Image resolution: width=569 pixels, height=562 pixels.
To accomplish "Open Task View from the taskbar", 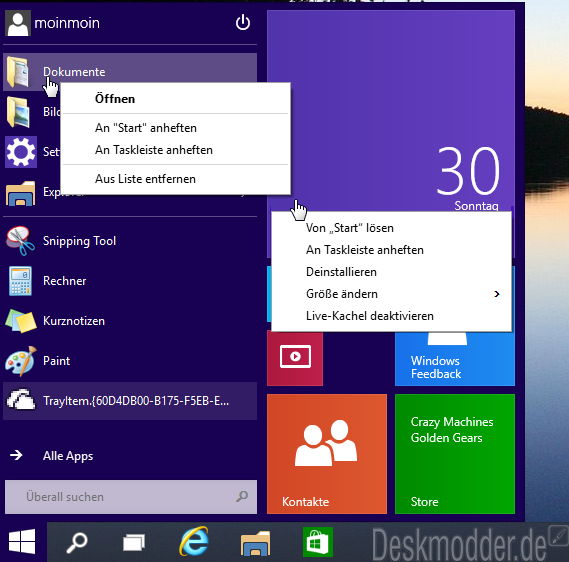I will pos(134,543).
